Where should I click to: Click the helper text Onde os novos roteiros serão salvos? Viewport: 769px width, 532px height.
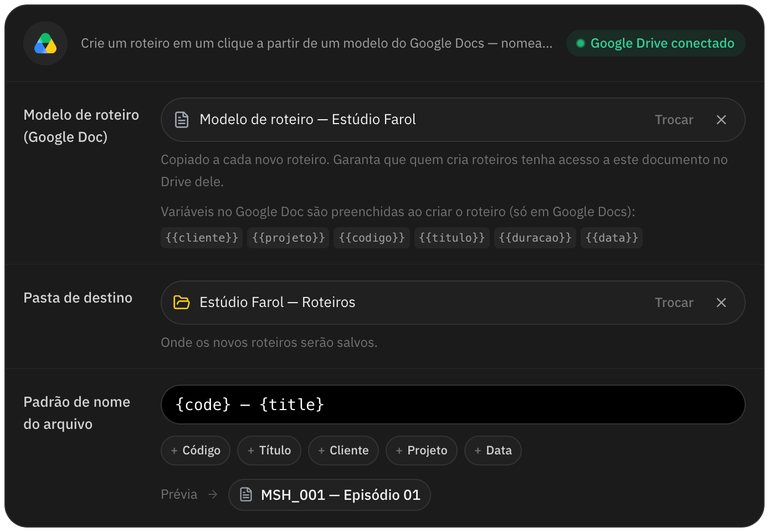pos(269,342)
